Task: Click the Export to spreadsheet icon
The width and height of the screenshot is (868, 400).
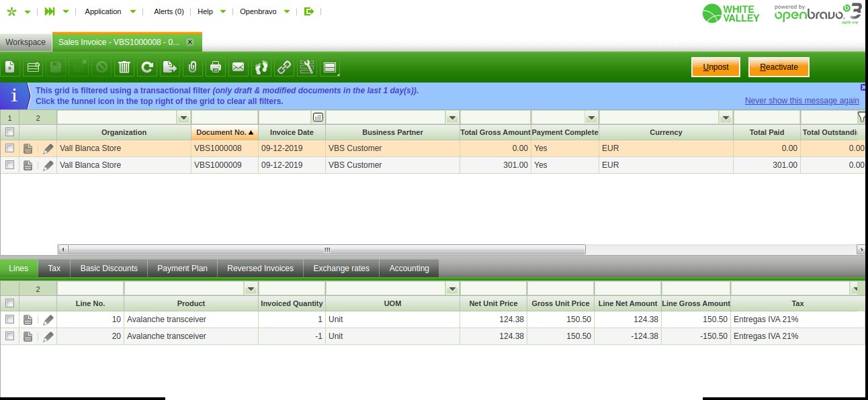Action: pyautogui.click(x=170, y=67)
